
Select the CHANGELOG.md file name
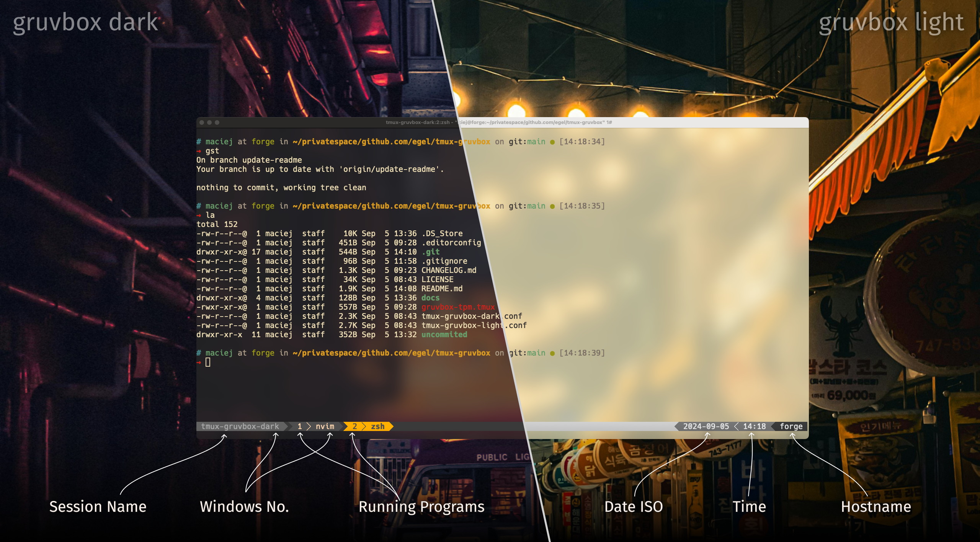pyautogui.click(x=449, y=270)
